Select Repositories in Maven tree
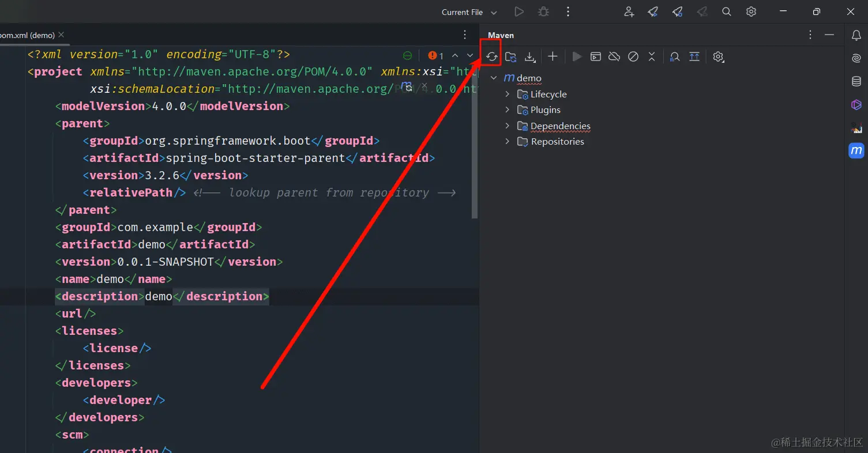 pyautogui.click(x=558, y=141)
